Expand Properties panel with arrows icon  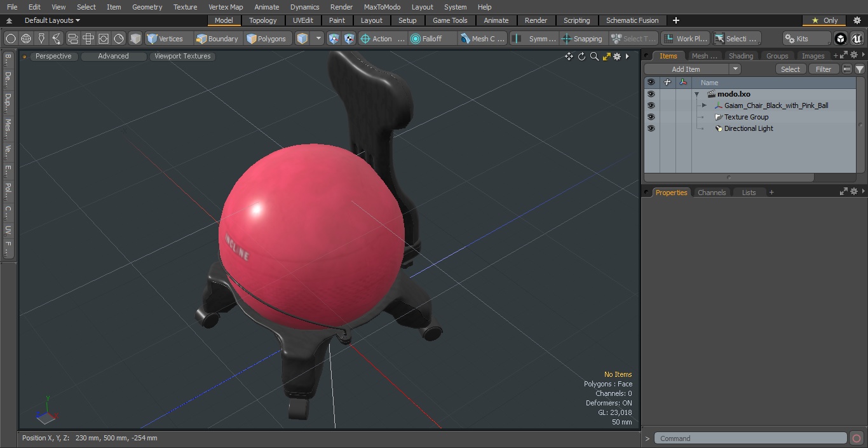coord(844,192)
